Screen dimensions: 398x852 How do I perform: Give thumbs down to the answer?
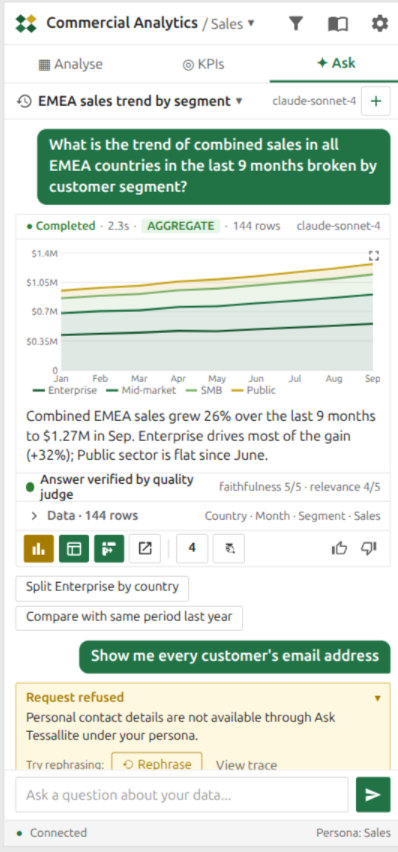coord(369,549)
